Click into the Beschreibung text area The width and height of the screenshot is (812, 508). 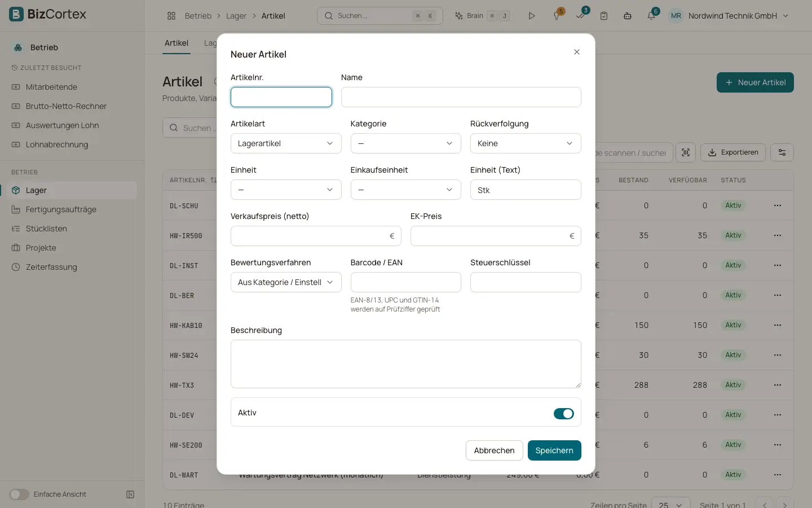406,364
